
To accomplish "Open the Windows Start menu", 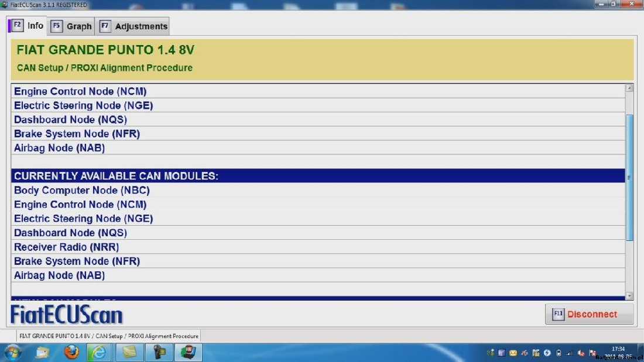I will point(12,353).
